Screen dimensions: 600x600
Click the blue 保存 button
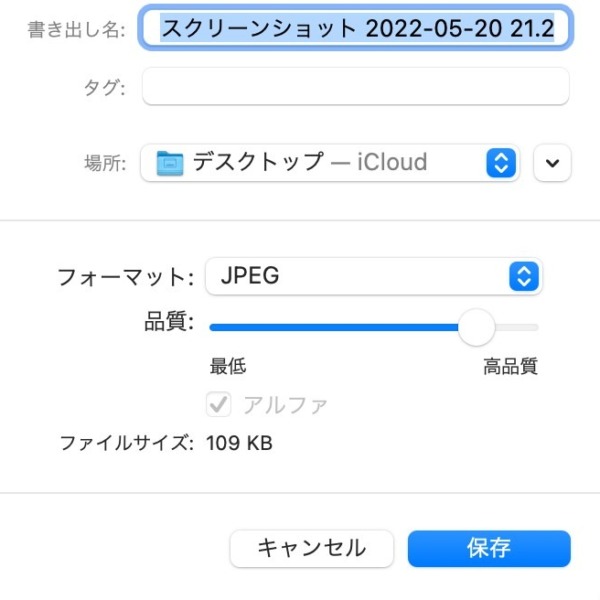tap(489, 548)
